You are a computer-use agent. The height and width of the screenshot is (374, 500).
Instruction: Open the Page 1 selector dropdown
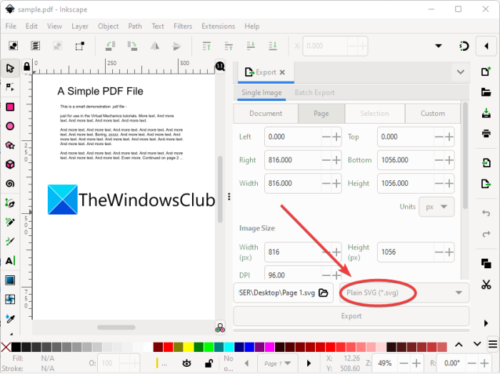click(x=277, y=363)
